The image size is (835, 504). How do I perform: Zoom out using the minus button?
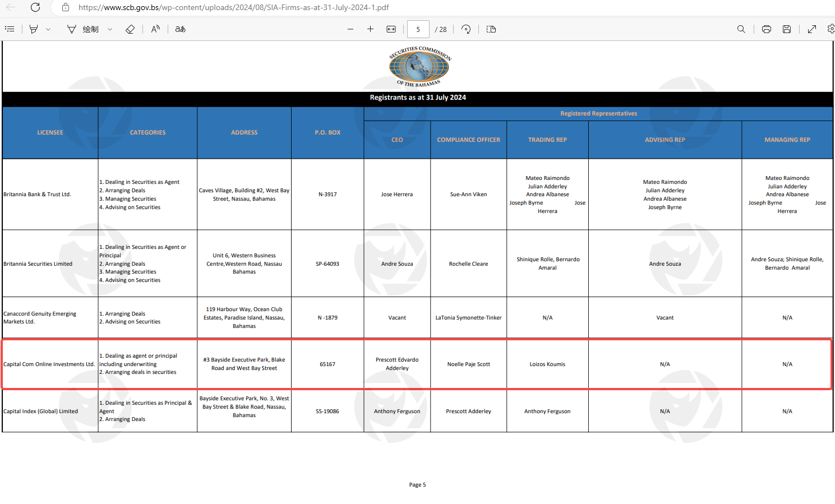[x=350, y=29]
